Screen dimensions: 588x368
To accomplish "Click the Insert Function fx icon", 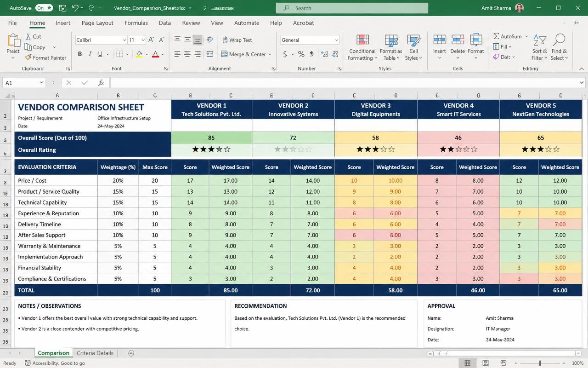I will click(101, 83).
